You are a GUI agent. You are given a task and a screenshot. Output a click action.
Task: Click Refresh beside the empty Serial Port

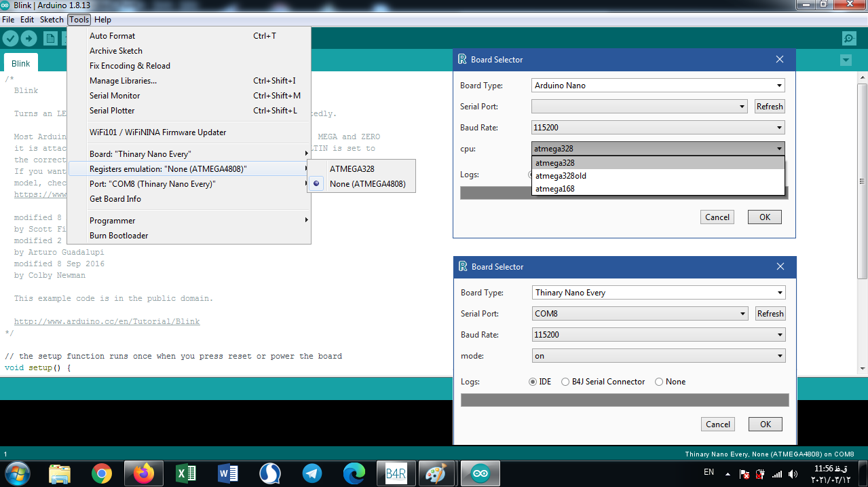[770, 107]
